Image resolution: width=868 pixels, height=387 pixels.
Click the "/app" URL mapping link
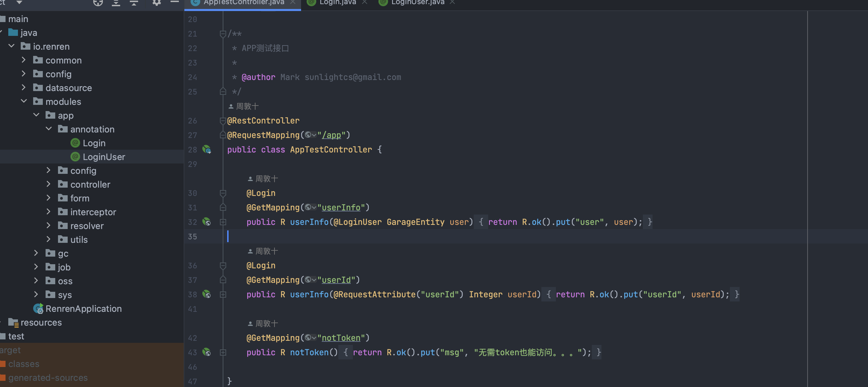point(331,135)
